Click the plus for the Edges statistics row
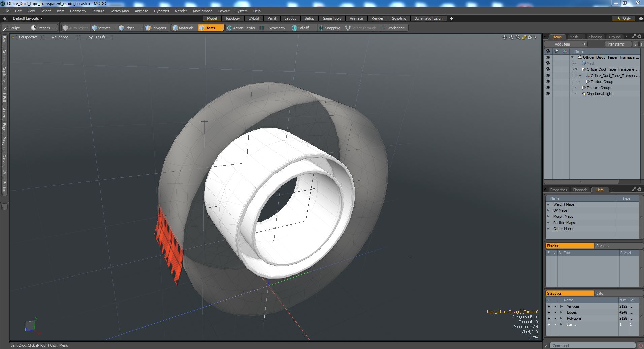The height and width of the screenshot is (349, 644). pos(549,313)
